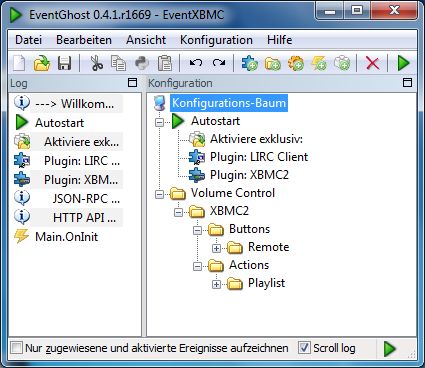The image size is (425, 368).
Task: Open a file with the Open icon
Action: point(42,63)
